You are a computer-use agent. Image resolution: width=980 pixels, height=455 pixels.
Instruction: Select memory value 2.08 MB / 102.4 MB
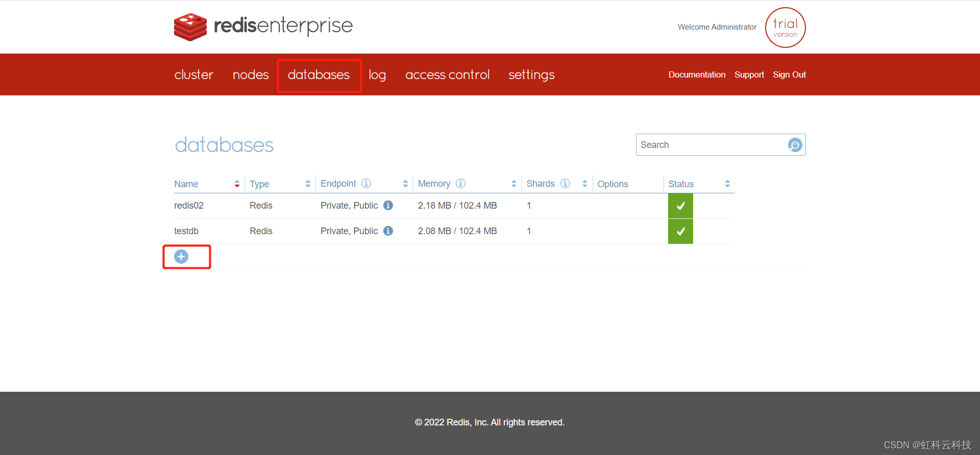point(457,231)
